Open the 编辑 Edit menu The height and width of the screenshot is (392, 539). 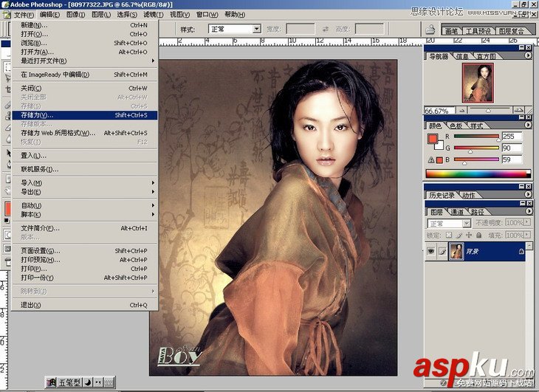tap(49, 15)
